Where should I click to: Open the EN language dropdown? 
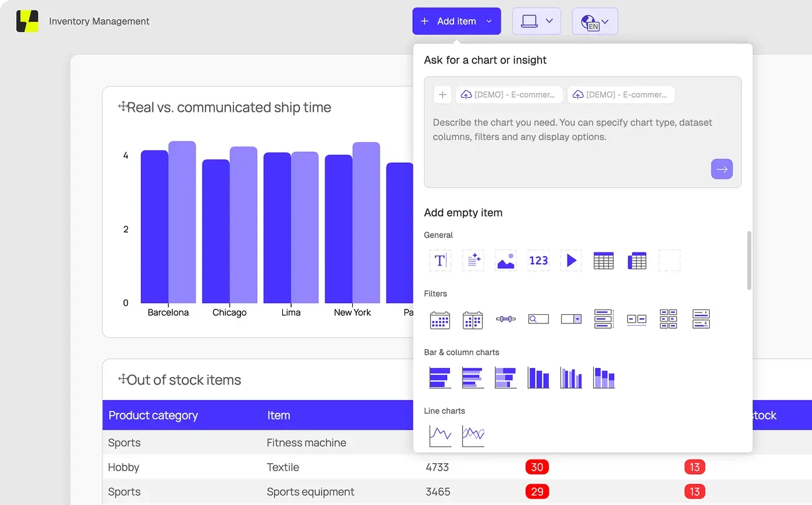point(595,21)
